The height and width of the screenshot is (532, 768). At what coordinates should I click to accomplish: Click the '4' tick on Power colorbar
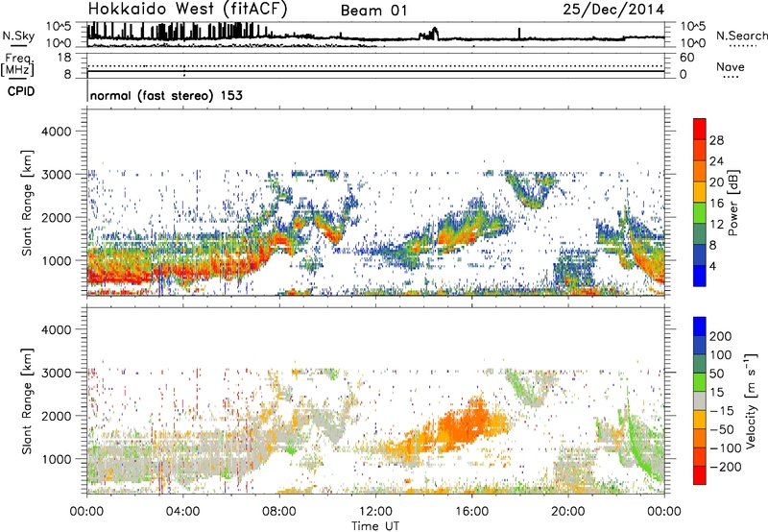(712, 266)
